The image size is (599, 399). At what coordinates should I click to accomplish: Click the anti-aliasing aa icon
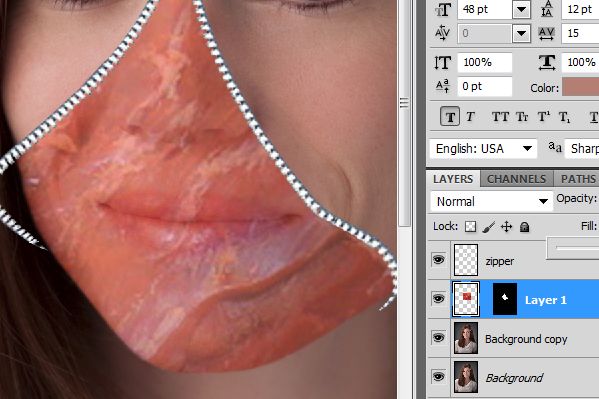554,146
